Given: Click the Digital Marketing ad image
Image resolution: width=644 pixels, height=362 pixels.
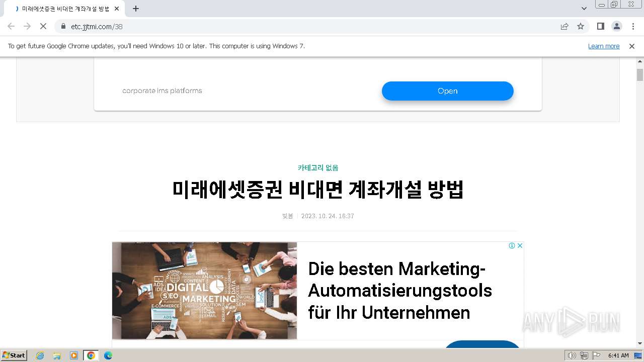Looking at the screenshot, I should (204, 291).
